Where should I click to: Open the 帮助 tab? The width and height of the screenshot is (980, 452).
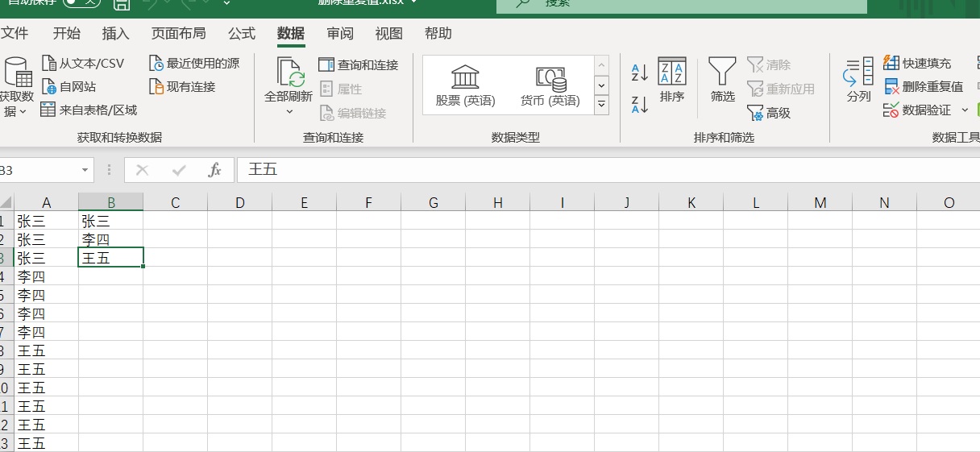[438, 33]
